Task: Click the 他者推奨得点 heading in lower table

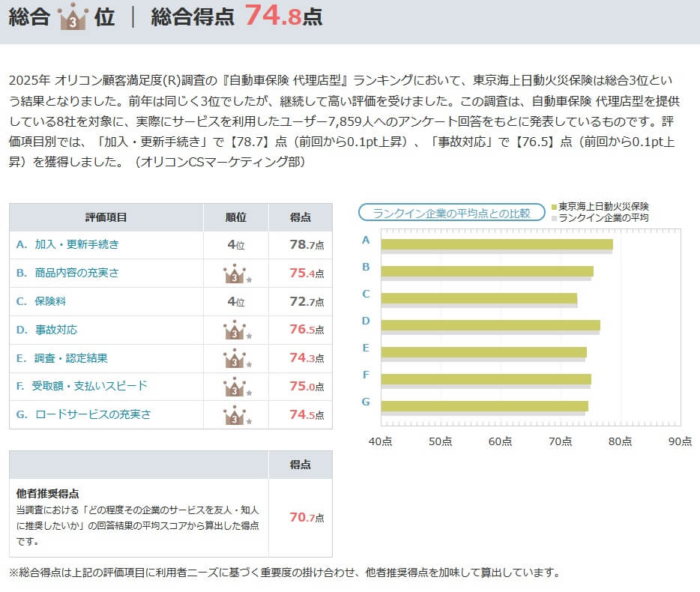Action: [x=48, y=494]
